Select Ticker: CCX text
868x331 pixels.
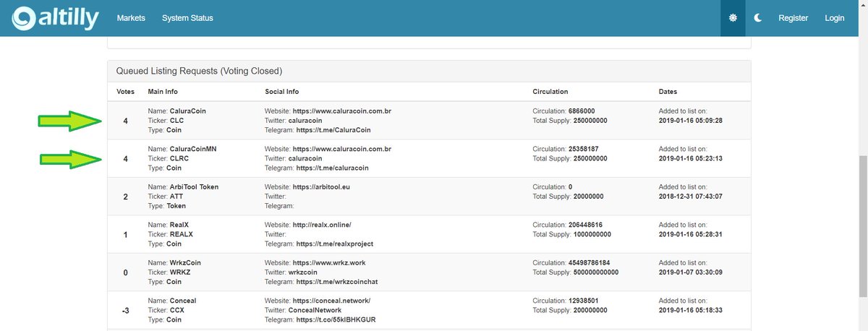point(166,310)
